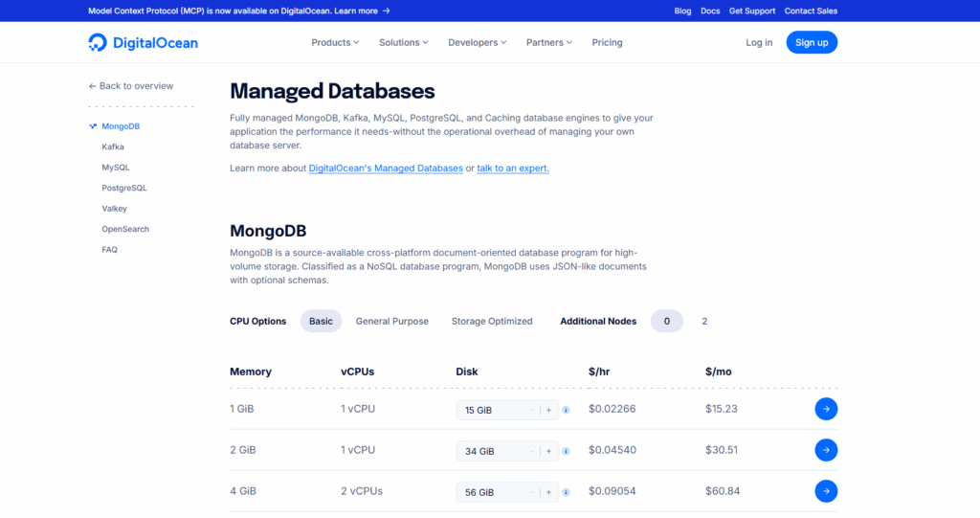Screen dimensions: 980x518
Task: Go back to the overview
Action: 130,86
